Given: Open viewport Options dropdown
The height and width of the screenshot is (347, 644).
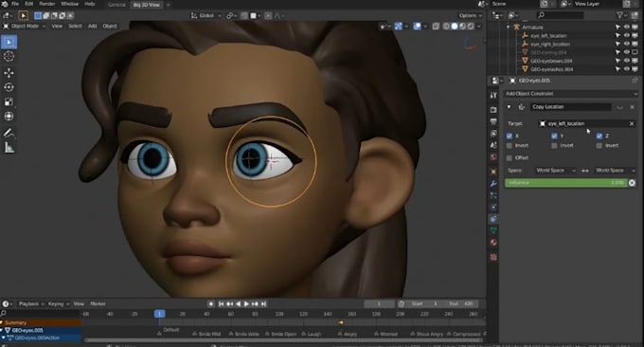Looking at the screenshot, I should pyautogui.click(x=471, y=15).
